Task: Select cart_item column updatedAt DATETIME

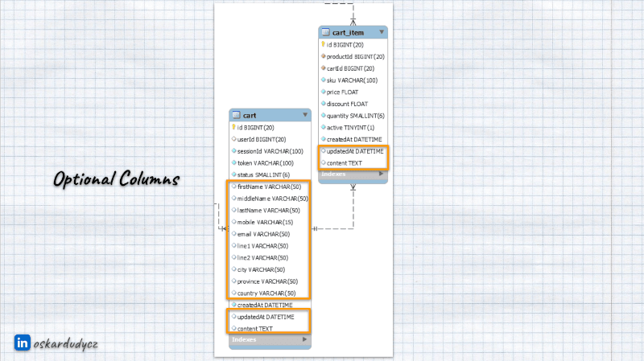Action: coord(355,151)
